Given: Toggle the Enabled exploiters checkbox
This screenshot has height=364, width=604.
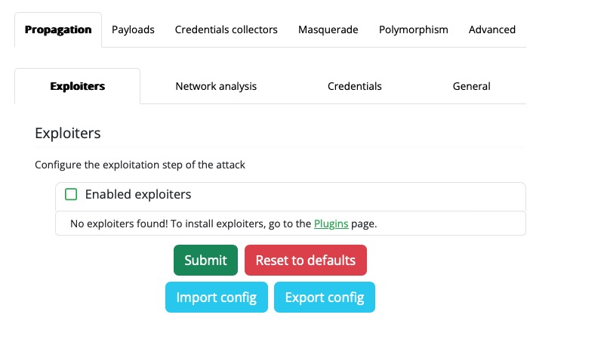Looking at the screenshot, I should coord(71,195).
